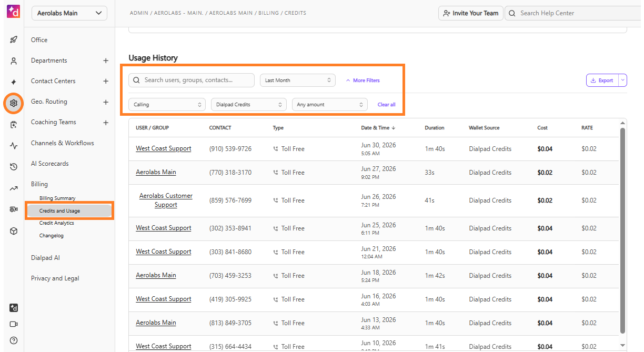Screen dimensions: 644x352
Task: Click the Wallet Source column header
Action: (484, 128)
